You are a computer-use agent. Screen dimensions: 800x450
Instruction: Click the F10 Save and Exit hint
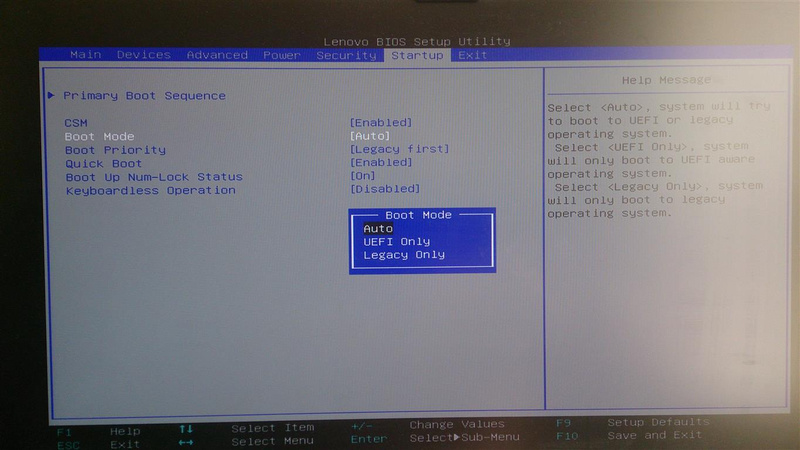point(629,436)
